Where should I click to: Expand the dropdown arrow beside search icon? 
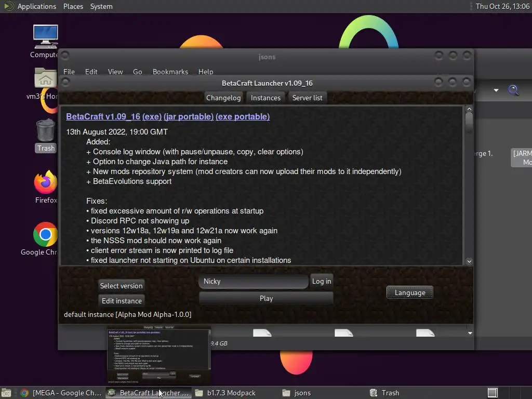[496, 90]
